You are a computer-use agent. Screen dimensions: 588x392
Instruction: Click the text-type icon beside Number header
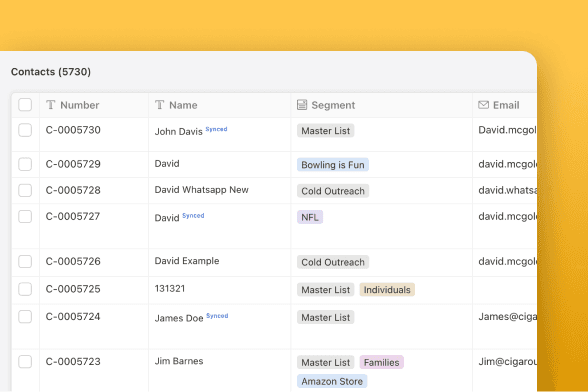[x=51, y=105]
